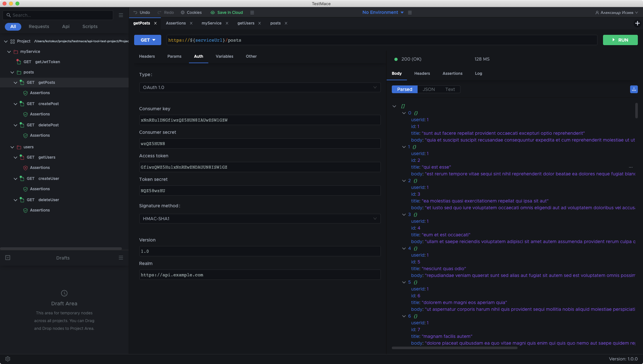Viewport: 643px width, 364px height.
Task: Switch to the Variables tab
Action: pos(224,56)
